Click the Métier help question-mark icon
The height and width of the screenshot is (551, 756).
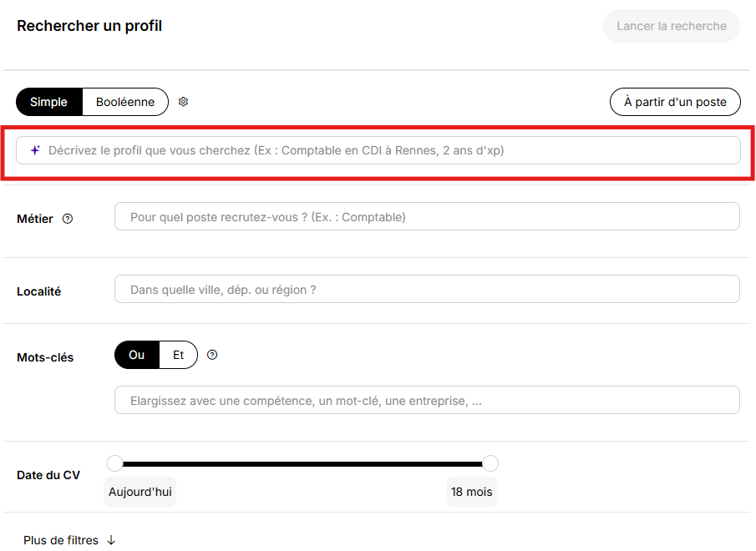[68, 219]
